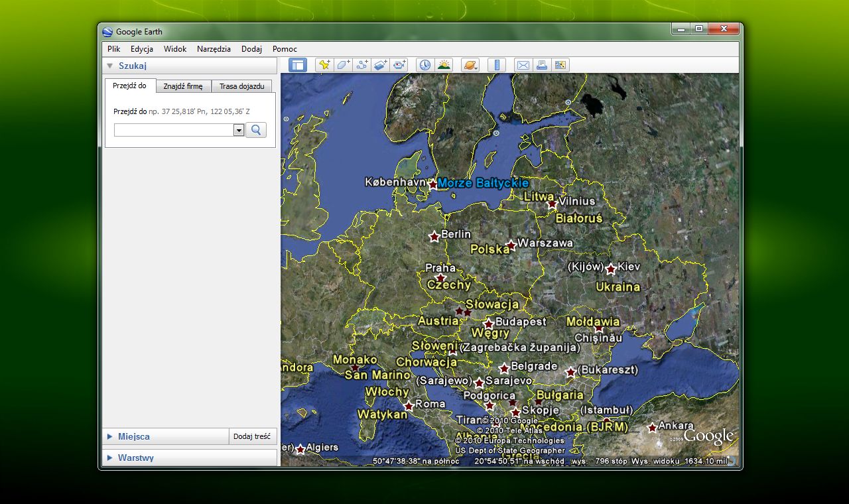
Task: Click the Ukraina country label
Action: [x=618, y=286]
